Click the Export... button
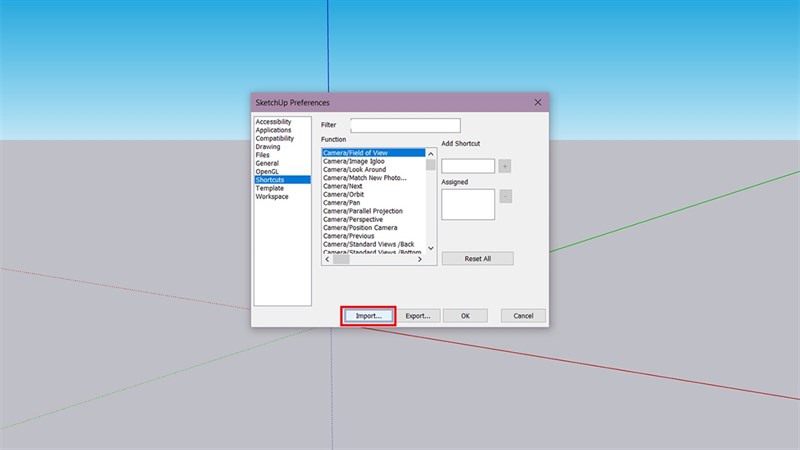 (x=418, y=316)
